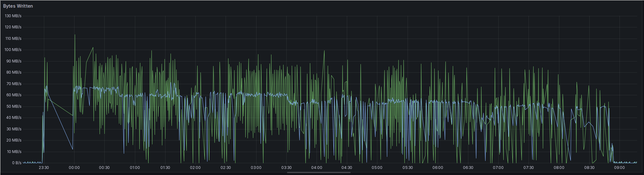The width and height of the screenshot is (644, 175).
Task: Click the 02:30 time axis label
Action: click(226, 168)
